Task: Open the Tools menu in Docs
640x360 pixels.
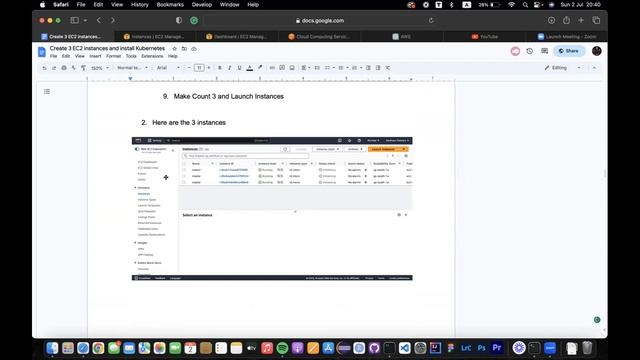Action: (131, 56)
